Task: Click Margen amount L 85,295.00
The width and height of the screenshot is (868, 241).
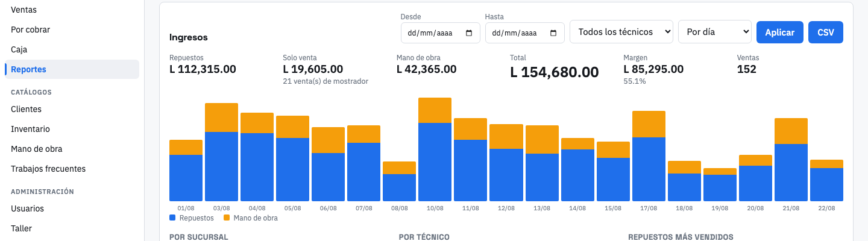Action: coord(653,69)
